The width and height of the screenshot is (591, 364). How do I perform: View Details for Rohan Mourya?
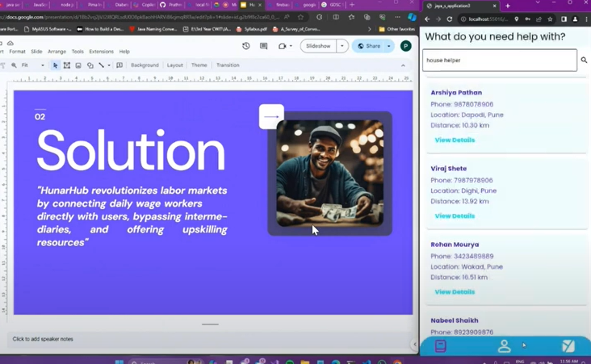(x=455, y=291)
